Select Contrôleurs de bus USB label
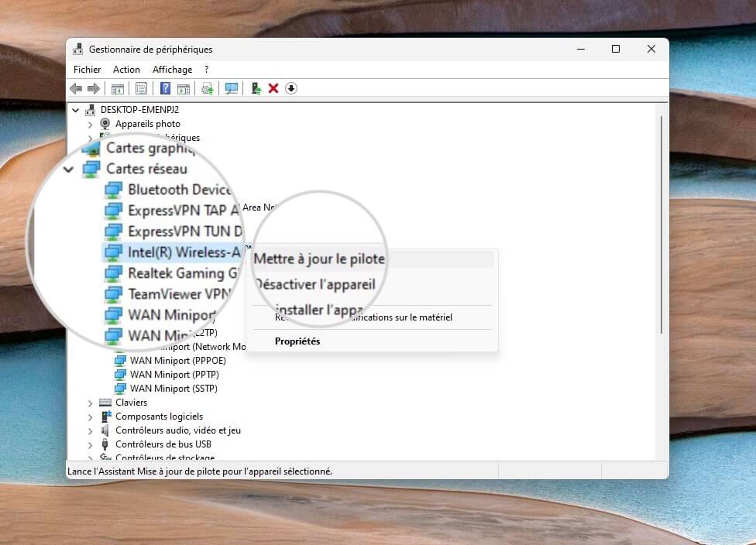The image size is (756, 545). [163, 444]
